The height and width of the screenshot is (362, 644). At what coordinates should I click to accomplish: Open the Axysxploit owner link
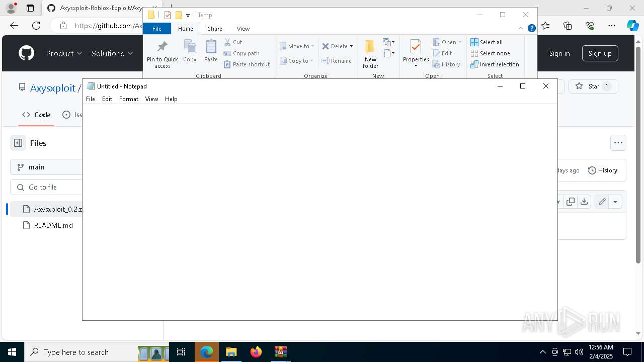(52, 88)
